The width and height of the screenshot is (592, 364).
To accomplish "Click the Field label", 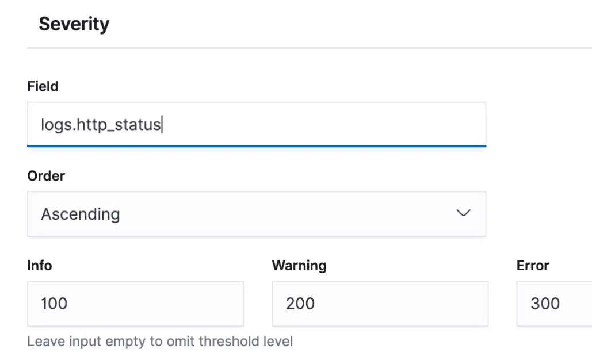I will tap(43, 86).
